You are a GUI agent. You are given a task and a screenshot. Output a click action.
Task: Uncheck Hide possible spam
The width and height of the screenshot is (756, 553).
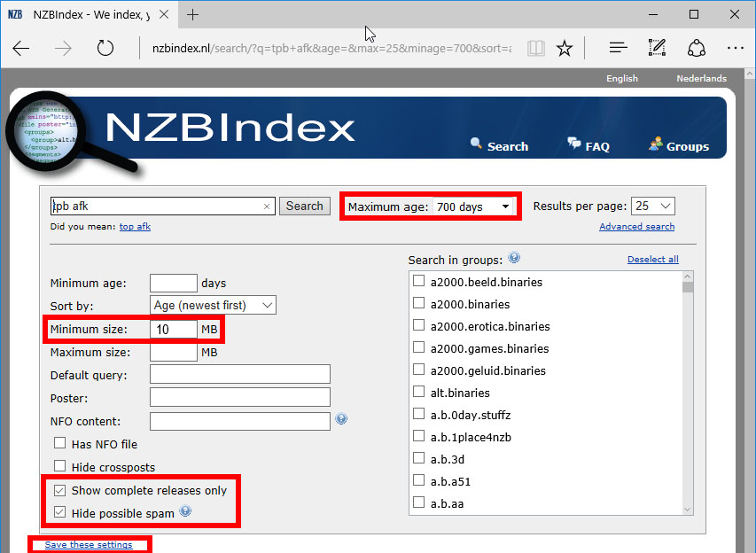click(x=59, y=512)
